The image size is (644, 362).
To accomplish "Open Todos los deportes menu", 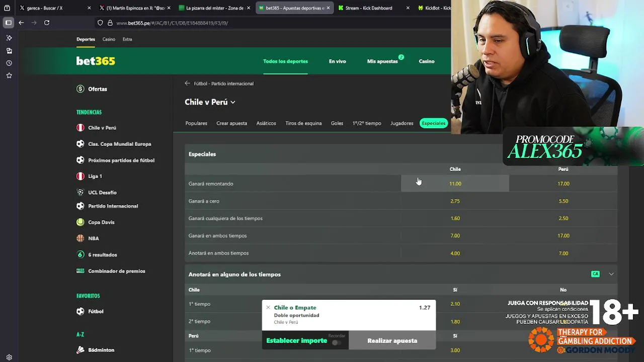I will (x=285, y=61).
